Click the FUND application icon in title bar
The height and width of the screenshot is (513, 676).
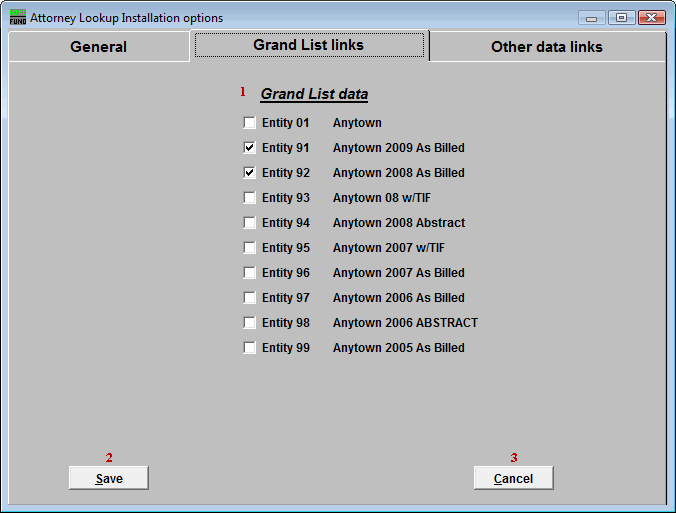click(x=18, y=17)
